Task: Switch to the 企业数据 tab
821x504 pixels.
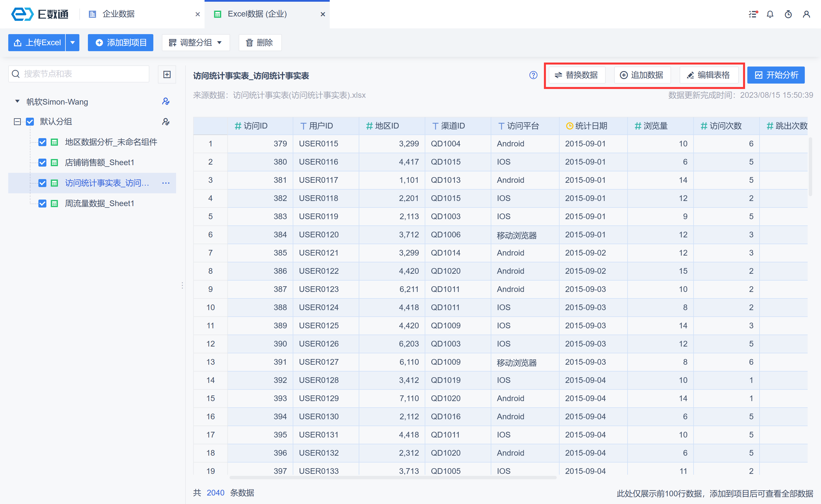Action: [118, 14]
